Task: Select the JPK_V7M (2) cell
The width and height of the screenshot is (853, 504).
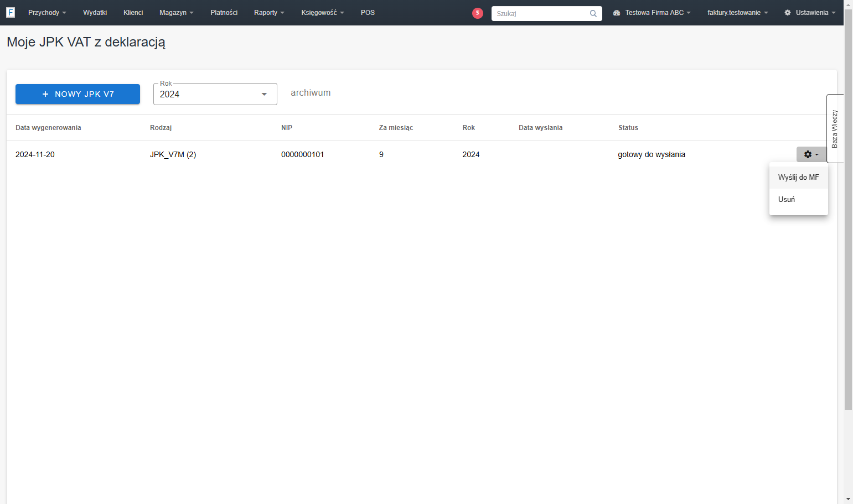Action: click(173, 154)
